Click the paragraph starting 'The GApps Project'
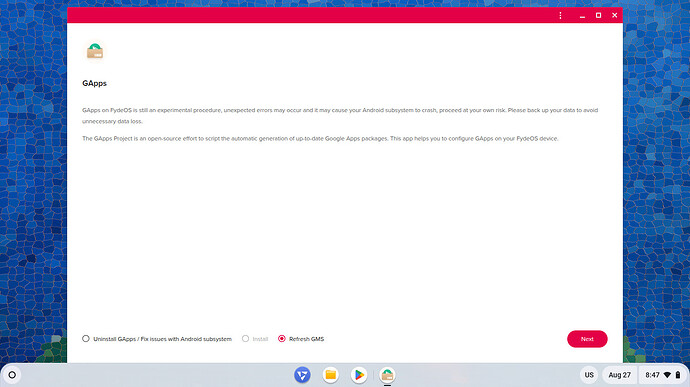 320,138
